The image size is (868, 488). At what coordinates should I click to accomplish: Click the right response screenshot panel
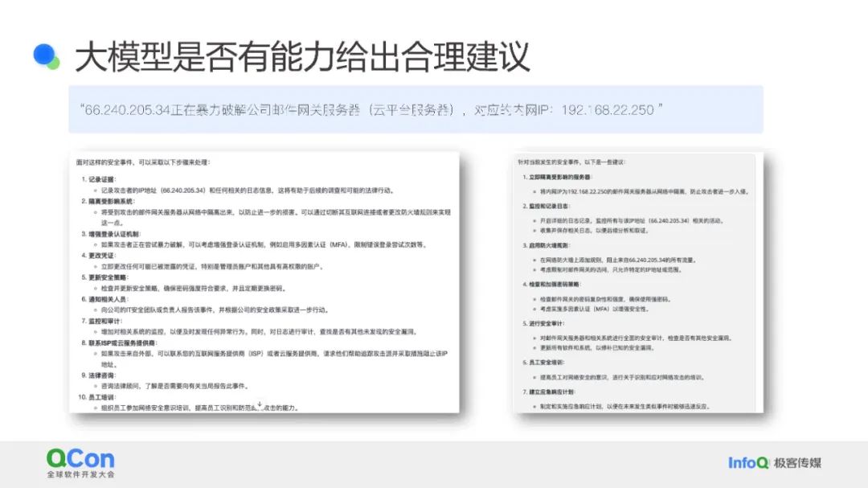638,282
